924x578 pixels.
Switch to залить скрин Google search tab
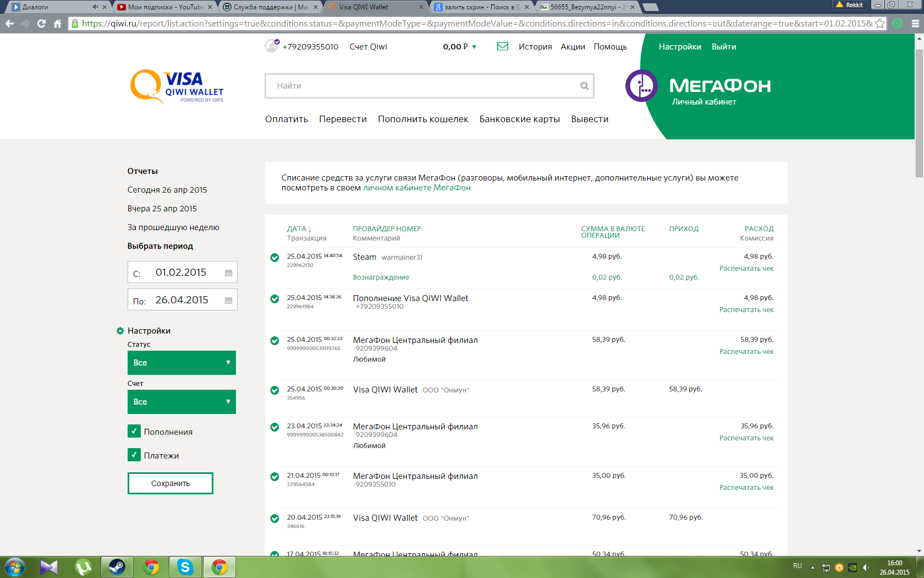pos(481,7)
